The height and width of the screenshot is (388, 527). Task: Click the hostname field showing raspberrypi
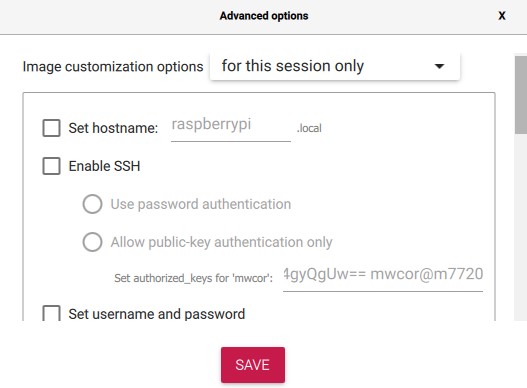[x=231, y=128]
